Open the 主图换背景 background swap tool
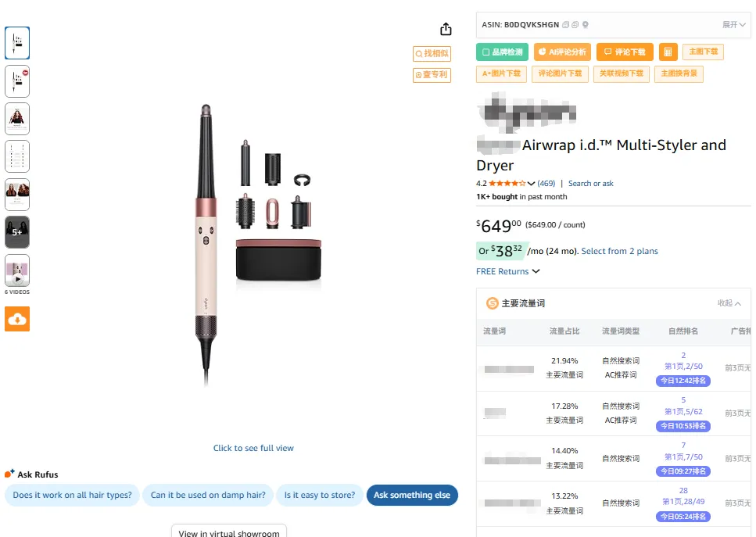The width and height of the screenshot is (756, 537). point(679,74)
